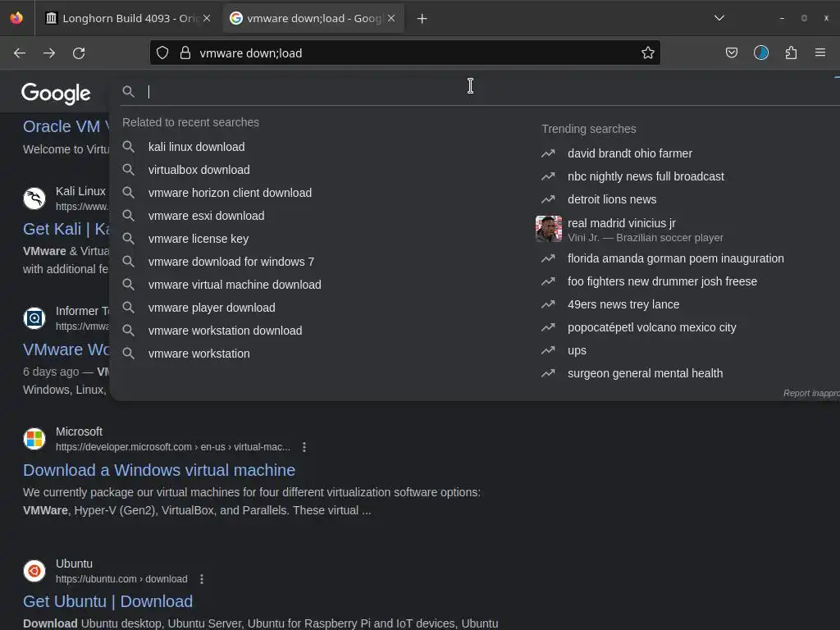
Task: Click the Firefox logo in title bar
Action: pos(16,18)
